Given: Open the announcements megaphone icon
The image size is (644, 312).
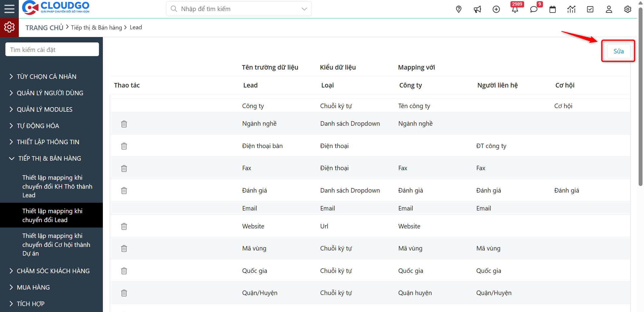Looking at the screenshot, I should (477, 9).
